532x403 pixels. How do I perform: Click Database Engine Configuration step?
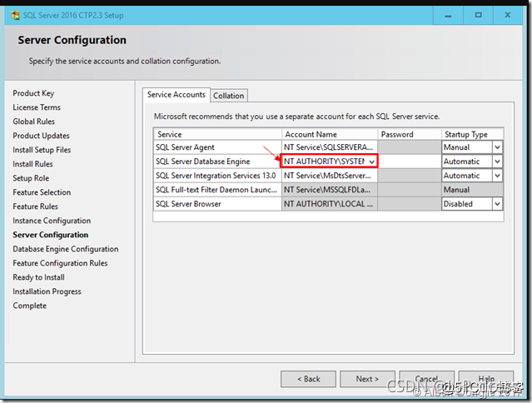[x=66, y=249]
